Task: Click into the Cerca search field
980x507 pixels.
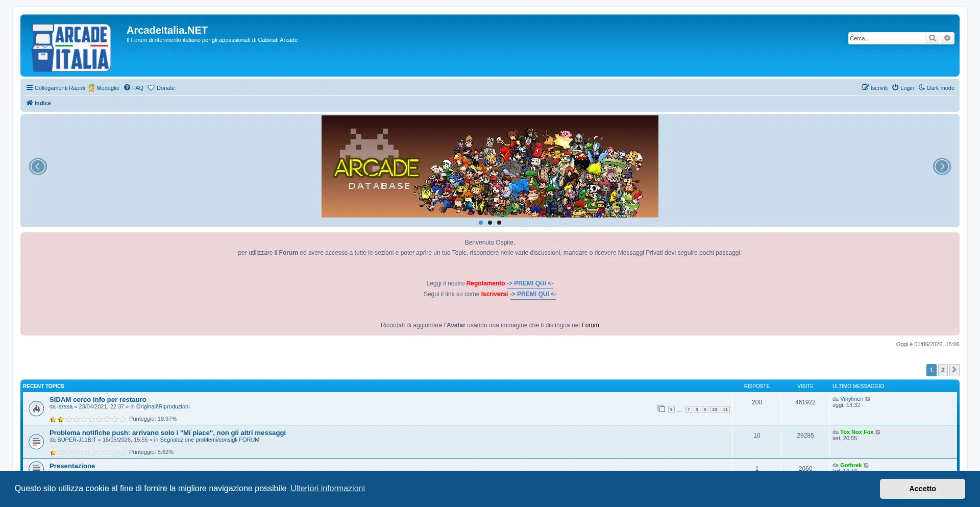Action: coord(887,38)
